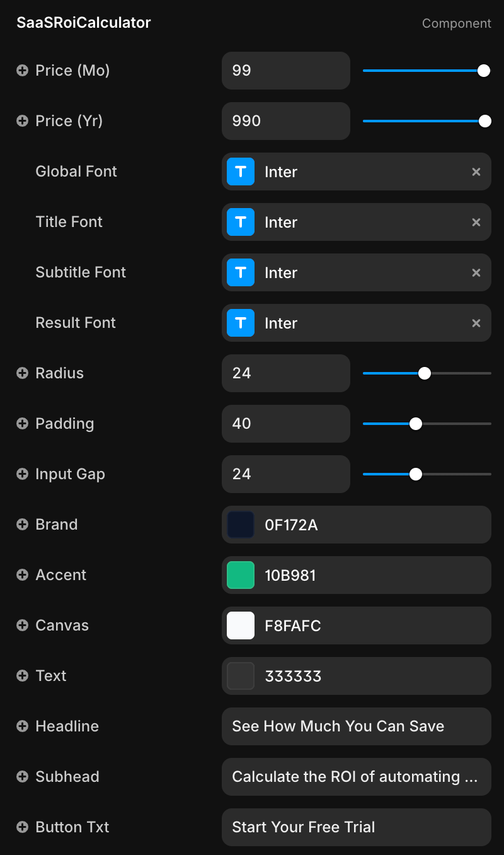Clear Global Font with the x
Viewport: 504px width, 855px height.
(476, 172)
